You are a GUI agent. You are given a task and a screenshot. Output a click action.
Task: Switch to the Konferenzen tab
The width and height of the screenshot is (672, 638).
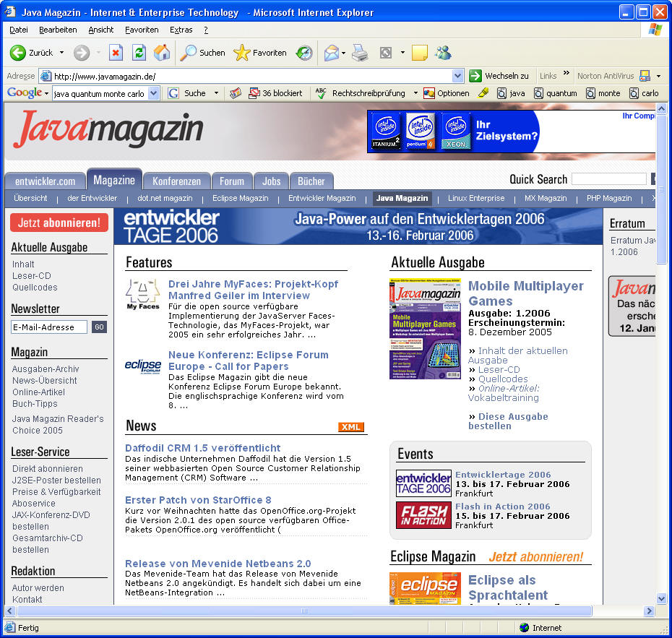pos(176,181)
